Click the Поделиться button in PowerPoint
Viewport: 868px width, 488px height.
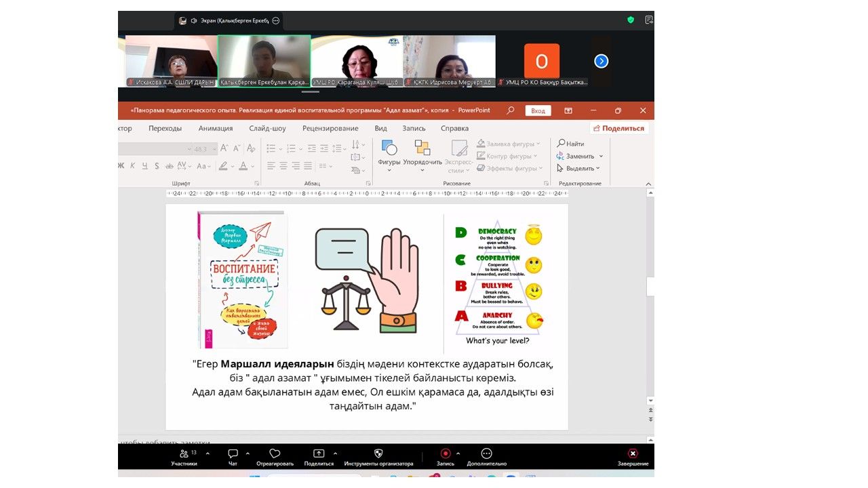(x=618, y=128)
